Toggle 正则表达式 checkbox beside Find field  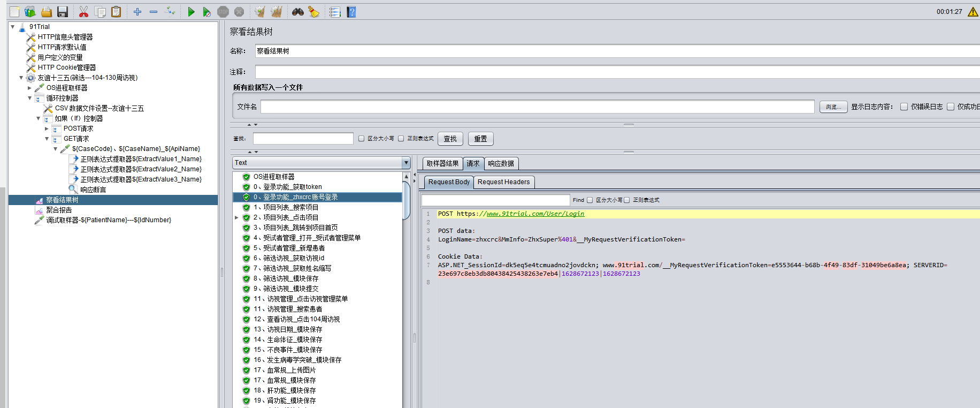pyautogui.click(x=626, y=200)
